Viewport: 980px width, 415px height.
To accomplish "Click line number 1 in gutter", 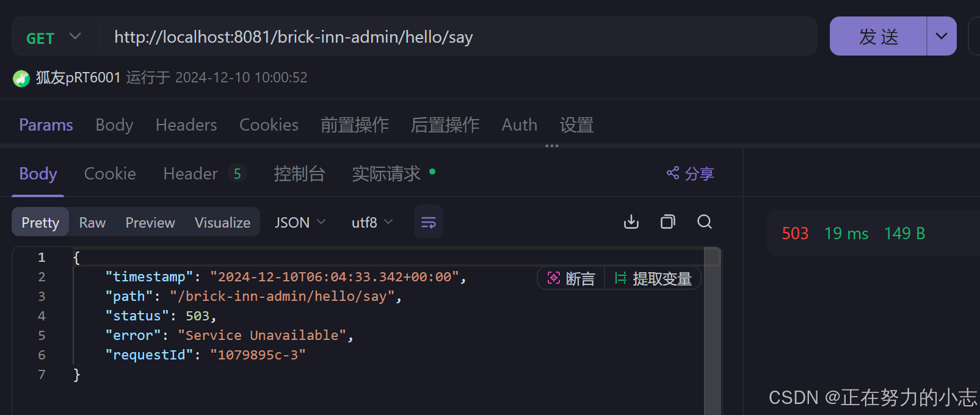I will (42, 257).
